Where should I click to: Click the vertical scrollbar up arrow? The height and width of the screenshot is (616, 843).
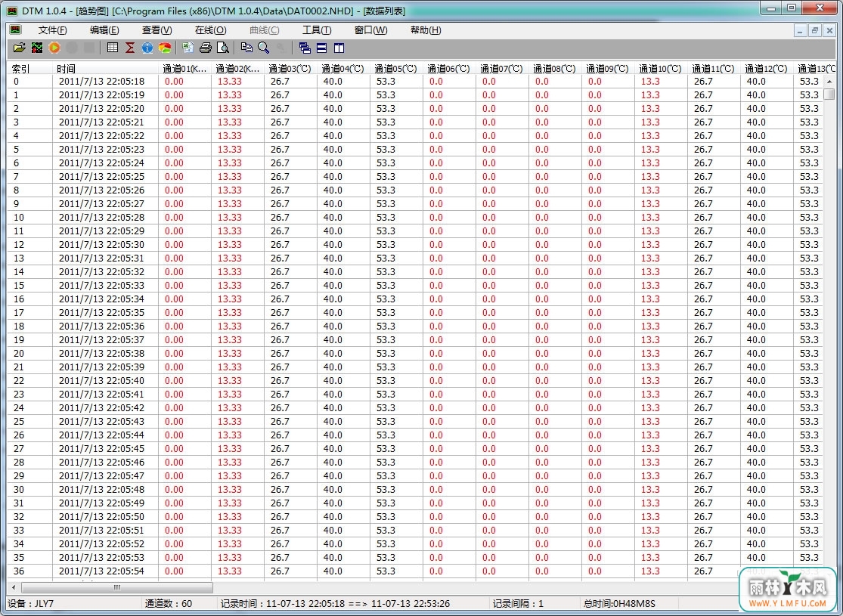tap(829, 81)
